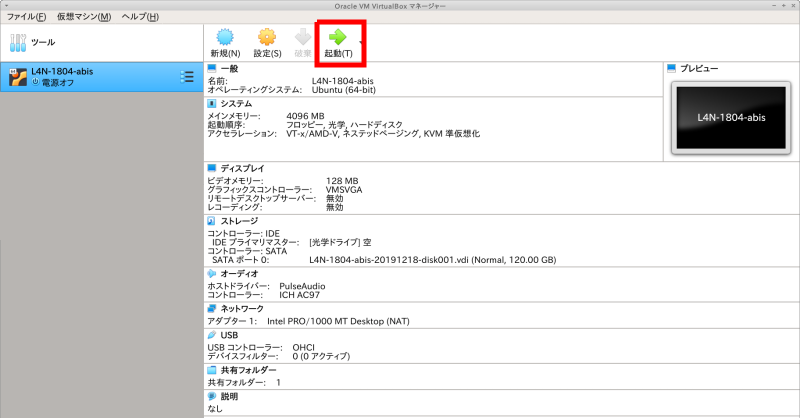
Task: Click the 128 MB video memory value
Action: click(x=342, y=181)
